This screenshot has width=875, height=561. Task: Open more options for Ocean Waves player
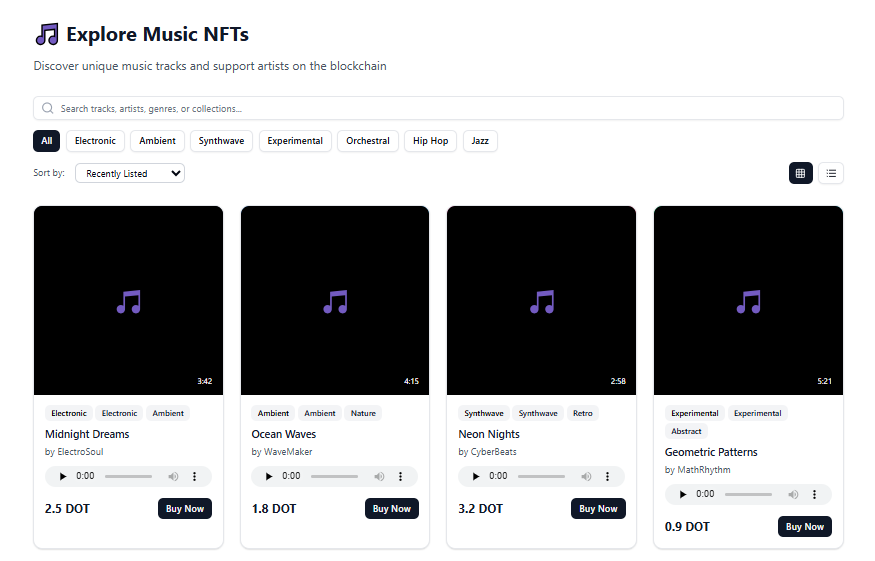pos(400,476)
